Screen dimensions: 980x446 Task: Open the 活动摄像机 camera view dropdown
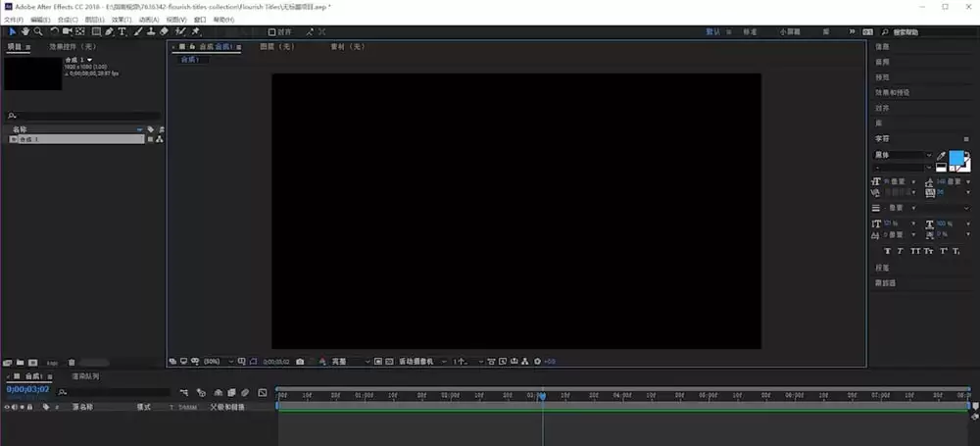point(422,362)
